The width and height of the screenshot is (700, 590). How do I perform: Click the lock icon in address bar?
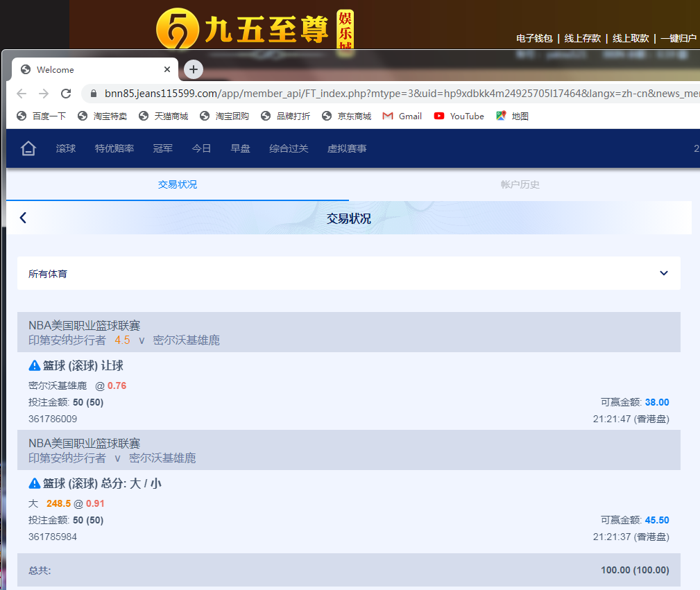93,94
